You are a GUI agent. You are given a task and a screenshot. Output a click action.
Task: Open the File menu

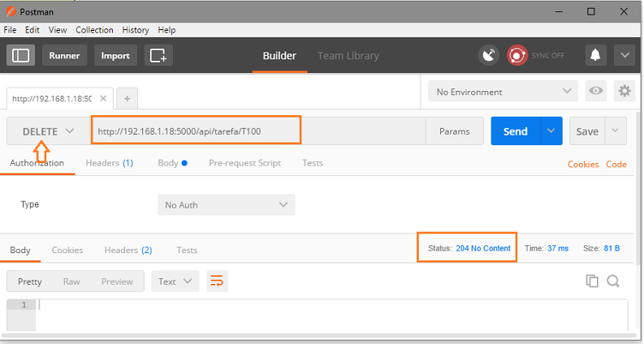click(x=10, y=30)
